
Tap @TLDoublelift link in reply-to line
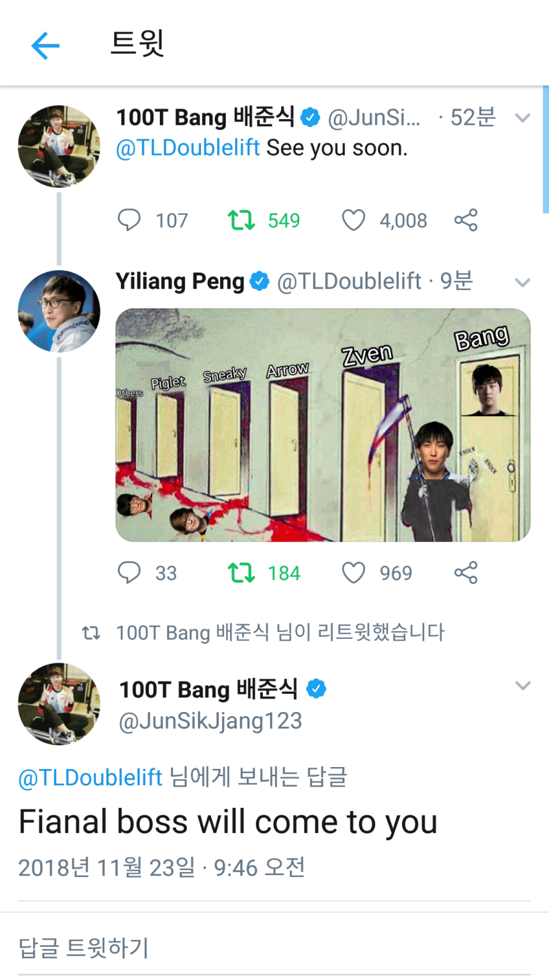[90, 777]
